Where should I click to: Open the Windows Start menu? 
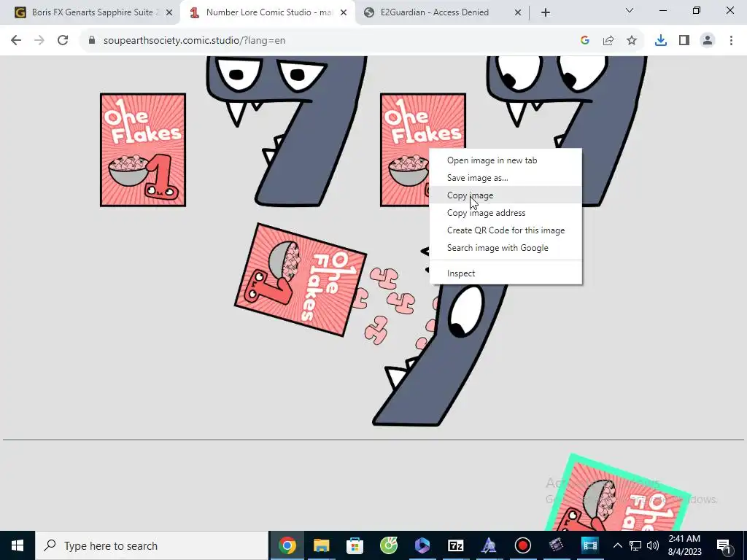18,545
